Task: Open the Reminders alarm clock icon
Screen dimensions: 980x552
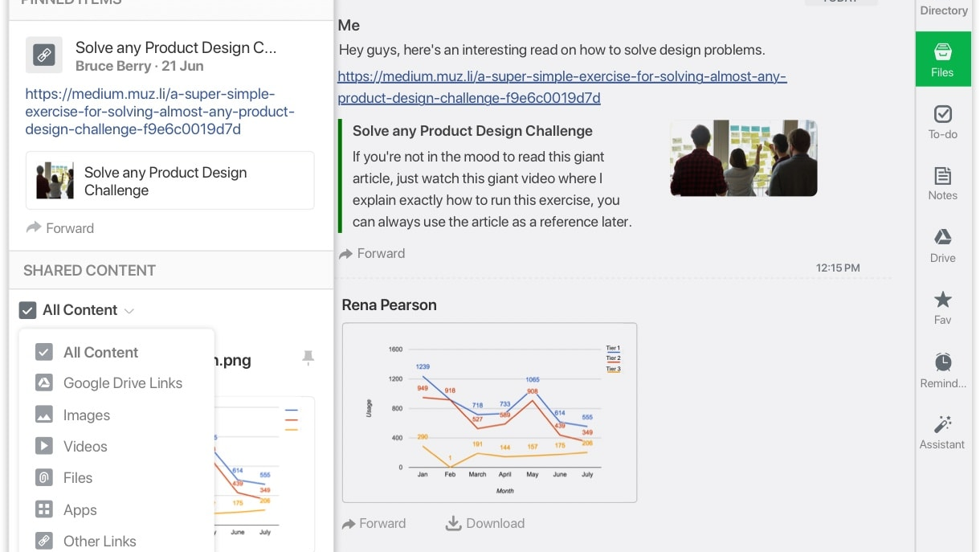Action: coord(942,369)
